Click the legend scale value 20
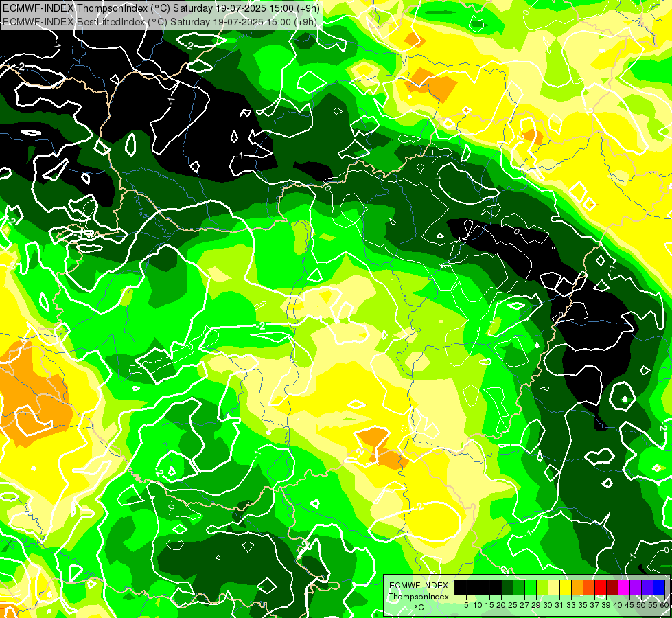 (x=502, y=605)
